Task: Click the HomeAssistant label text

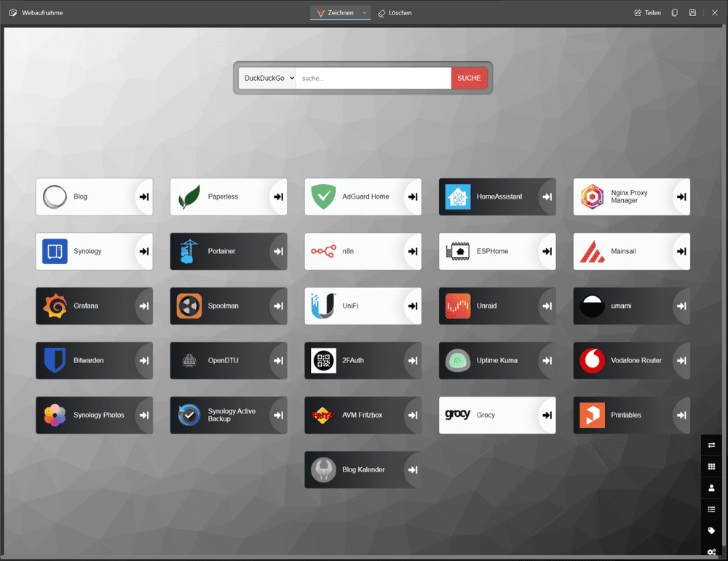Action: tap(499, 196)
